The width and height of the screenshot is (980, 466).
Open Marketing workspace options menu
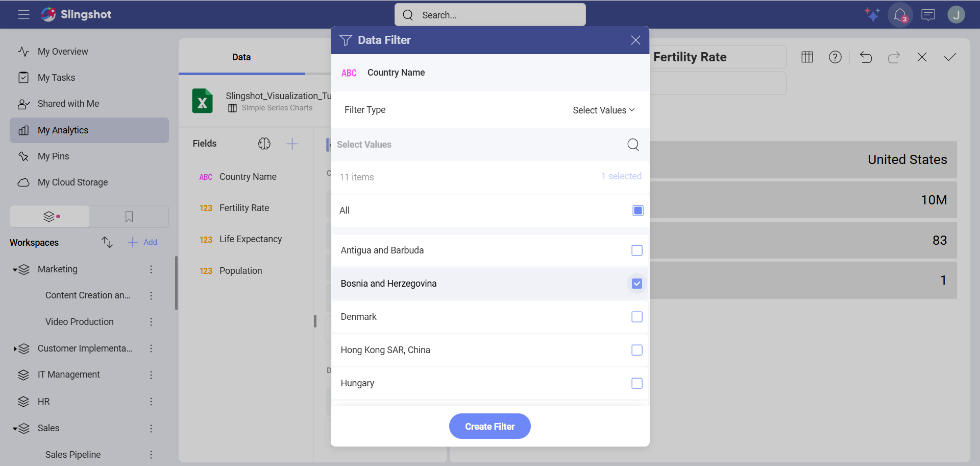tap(151, 269)
